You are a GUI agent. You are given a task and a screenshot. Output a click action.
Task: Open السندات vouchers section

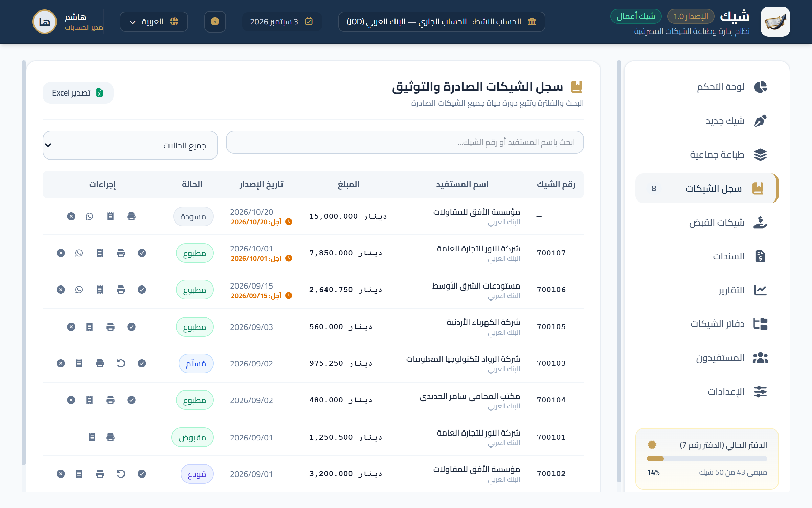click(707, 256)
